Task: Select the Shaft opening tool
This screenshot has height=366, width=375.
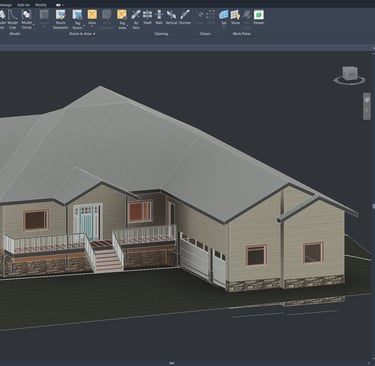Action: (x=147, y=17)
